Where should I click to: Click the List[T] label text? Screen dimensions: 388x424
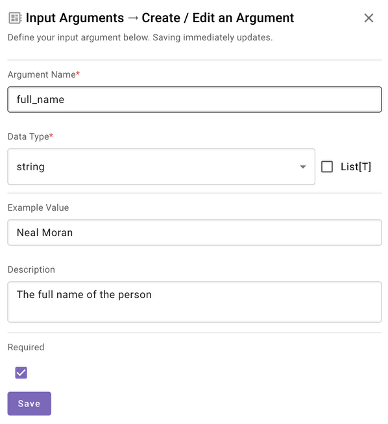(x=356, y=167)
